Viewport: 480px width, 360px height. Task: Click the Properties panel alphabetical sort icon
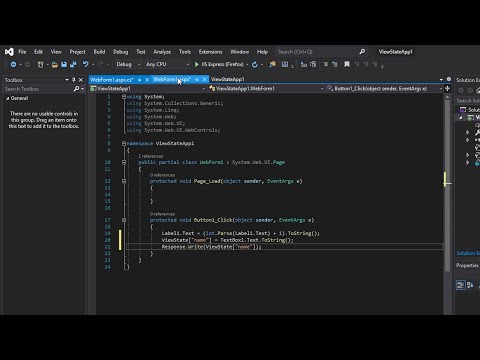point(470,285)
